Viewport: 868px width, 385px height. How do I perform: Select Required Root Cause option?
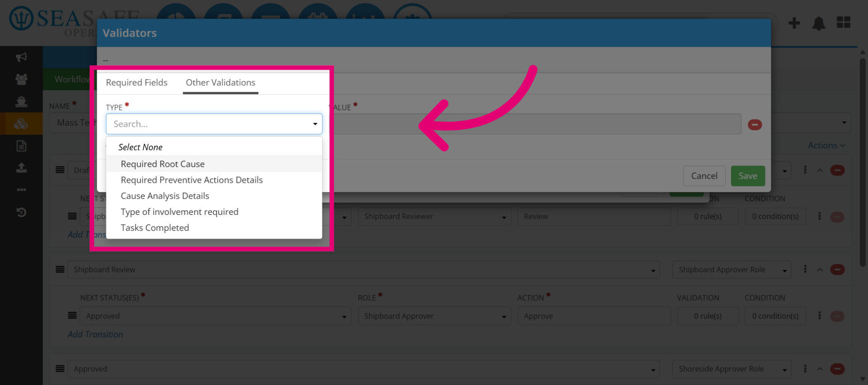coord(214,164)
